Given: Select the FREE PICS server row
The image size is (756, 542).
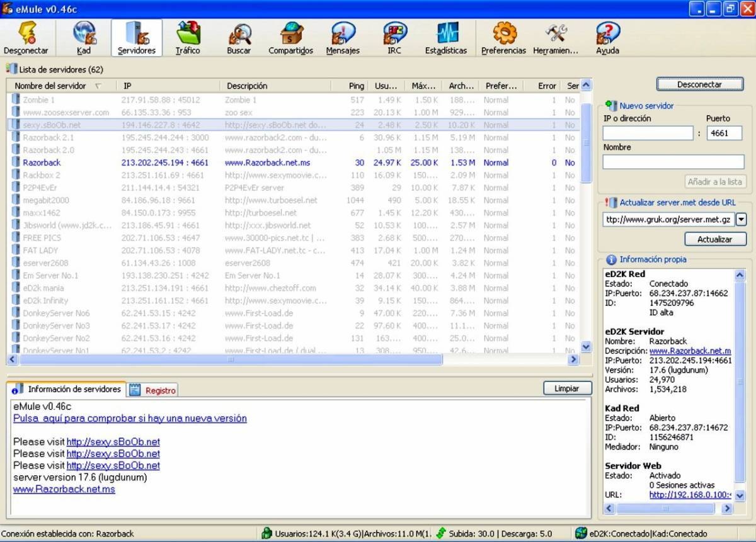Looking at the screenshot, I should [x=294, y=238].
